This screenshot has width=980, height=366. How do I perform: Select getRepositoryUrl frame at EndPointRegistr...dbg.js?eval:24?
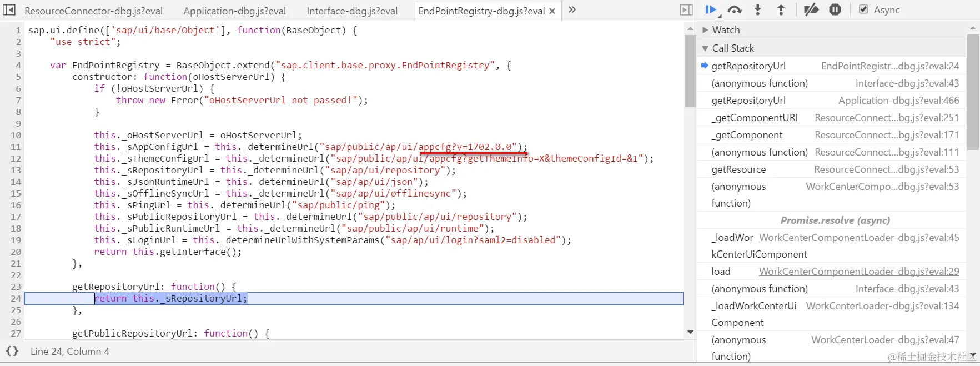[832, 66]
